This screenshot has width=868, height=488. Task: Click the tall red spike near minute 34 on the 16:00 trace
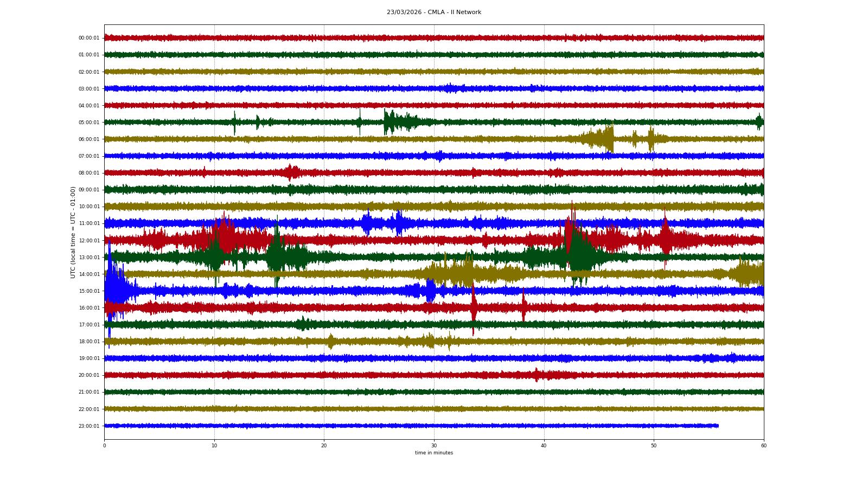474,307
